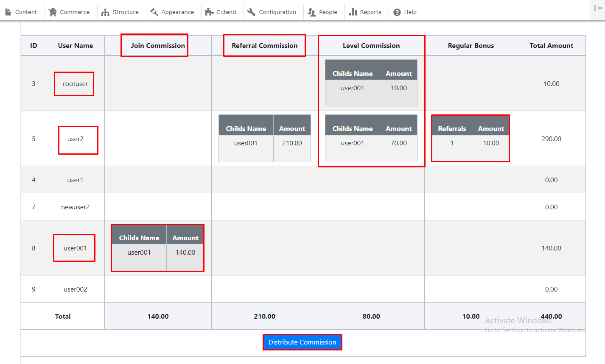Collapse the admin toolbar with orientation toggle
This screenshot has width=605, height=364.
pyautogui.click(x=598, y=8)
